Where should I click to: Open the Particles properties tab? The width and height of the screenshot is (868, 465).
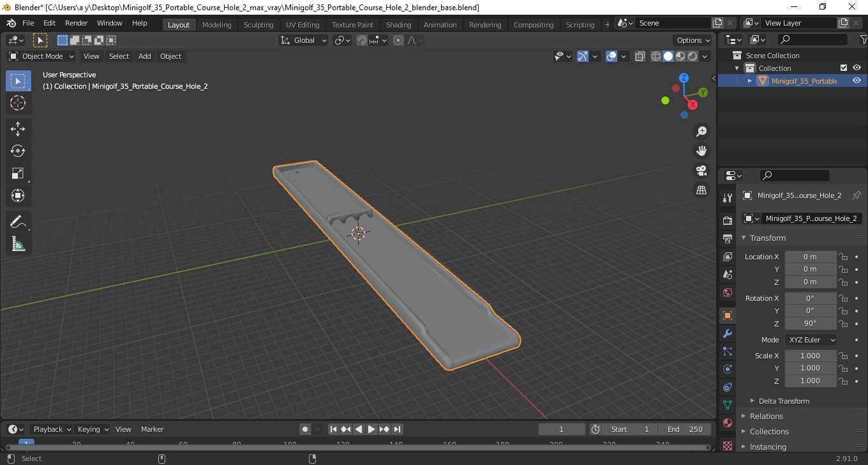(727, 351)
